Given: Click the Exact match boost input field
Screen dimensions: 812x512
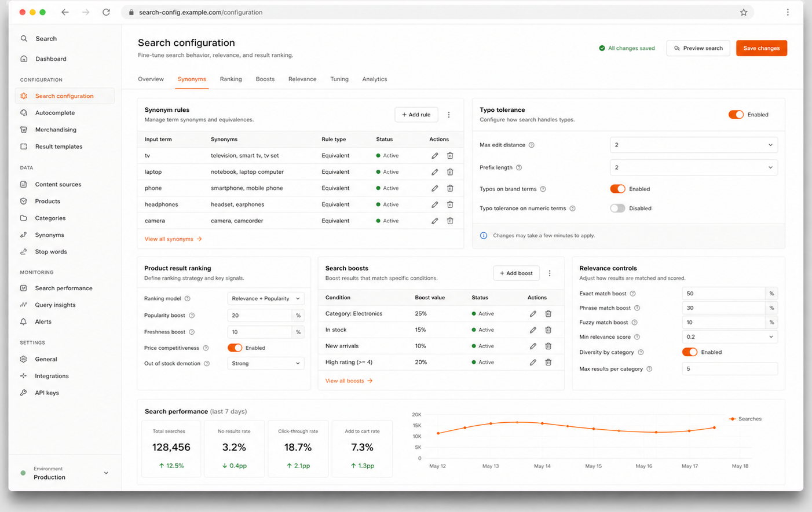Looking at the screenshot, I should coord(723,294).
